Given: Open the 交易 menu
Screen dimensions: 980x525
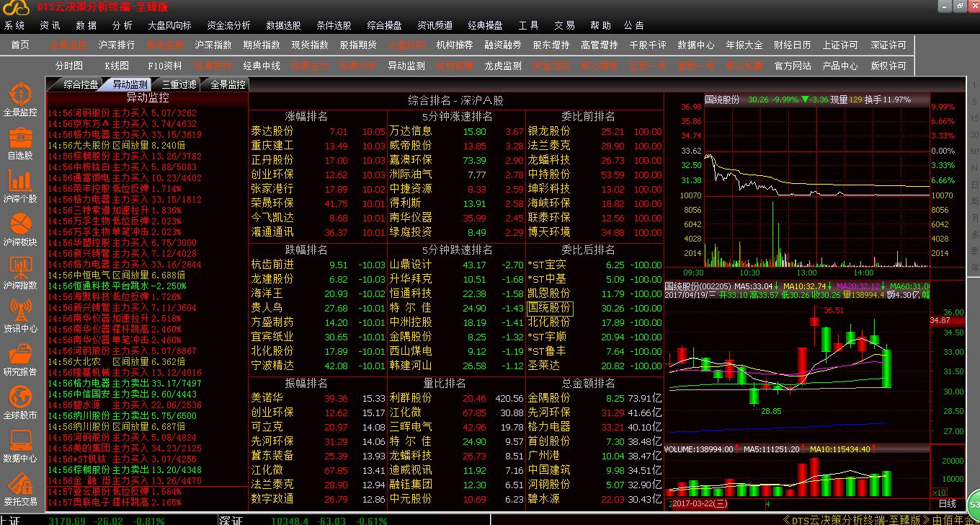Looking at the screenshot, I should point(565,25).
